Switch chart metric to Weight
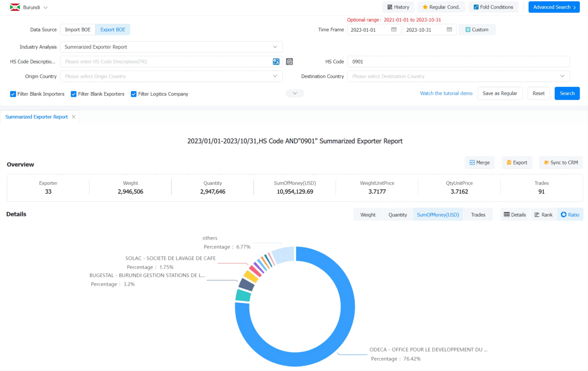 click(x=368, y=215)
